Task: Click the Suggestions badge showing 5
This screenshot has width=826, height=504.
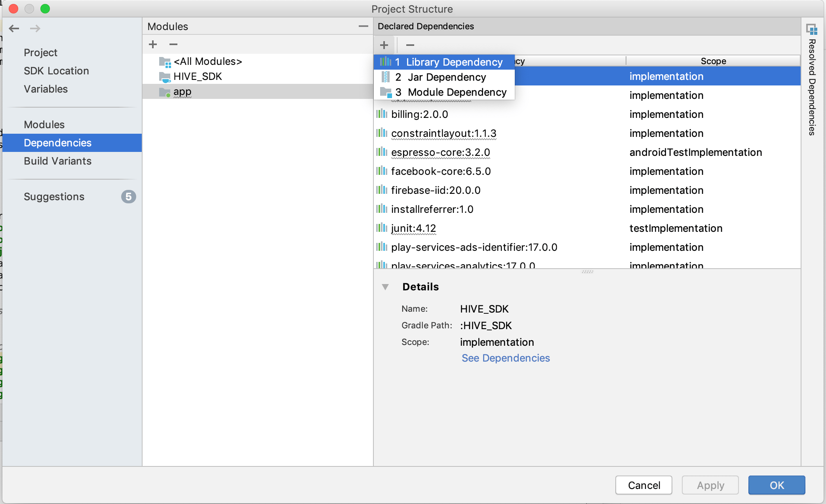Action: pos(128,197)
